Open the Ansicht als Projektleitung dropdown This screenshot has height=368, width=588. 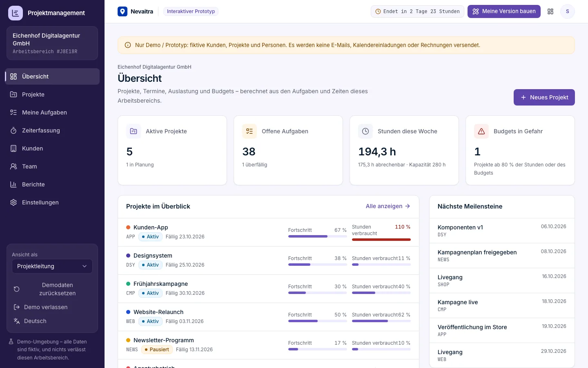(x=52, y=266)
